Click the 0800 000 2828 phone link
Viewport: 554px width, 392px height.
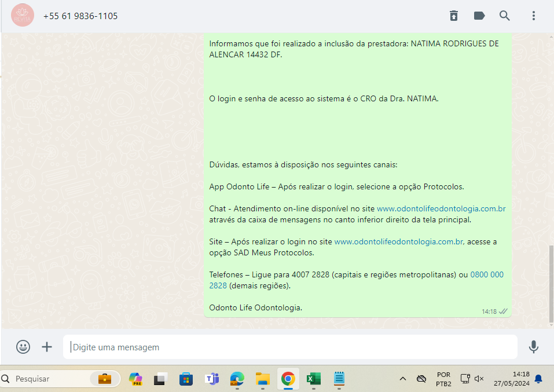click(486, 274)
